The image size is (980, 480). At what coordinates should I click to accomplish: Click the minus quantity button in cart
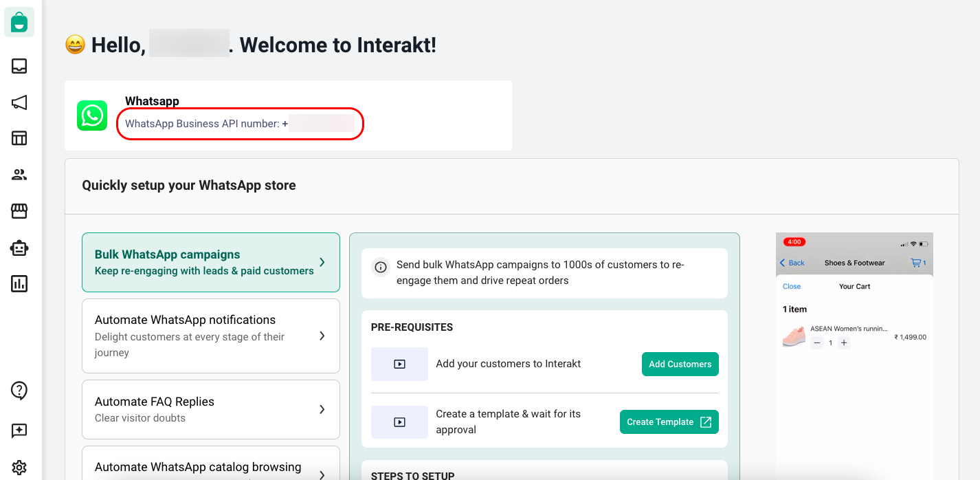(x=817, y=342)
